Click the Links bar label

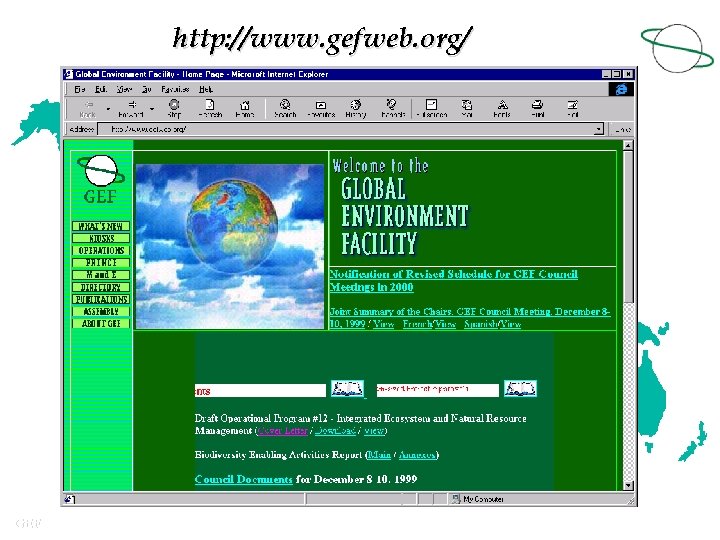[x=623, y=129]
